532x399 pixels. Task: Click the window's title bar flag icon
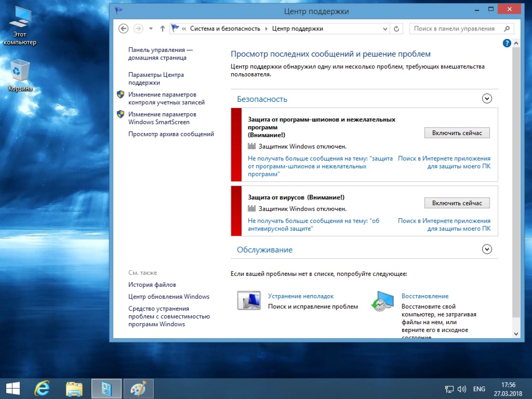point(119,11)
